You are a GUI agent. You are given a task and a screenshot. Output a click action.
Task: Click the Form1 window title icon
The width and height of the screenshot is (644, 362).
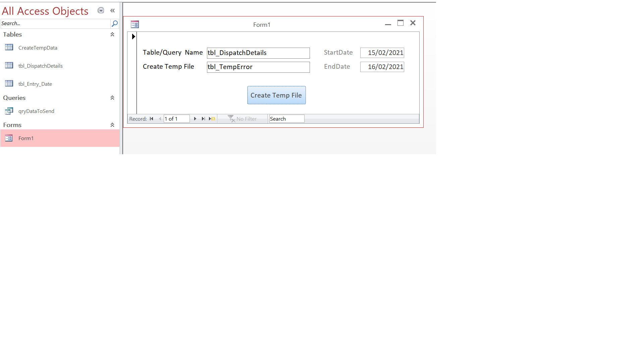pos(135,24)
